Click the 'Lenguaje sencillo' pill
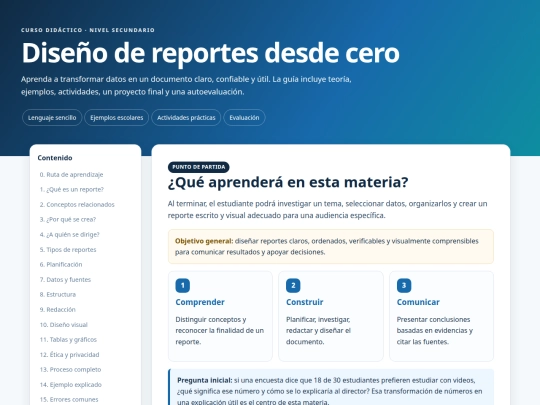This screenshot has width=540, height=405. pos(52,118)
